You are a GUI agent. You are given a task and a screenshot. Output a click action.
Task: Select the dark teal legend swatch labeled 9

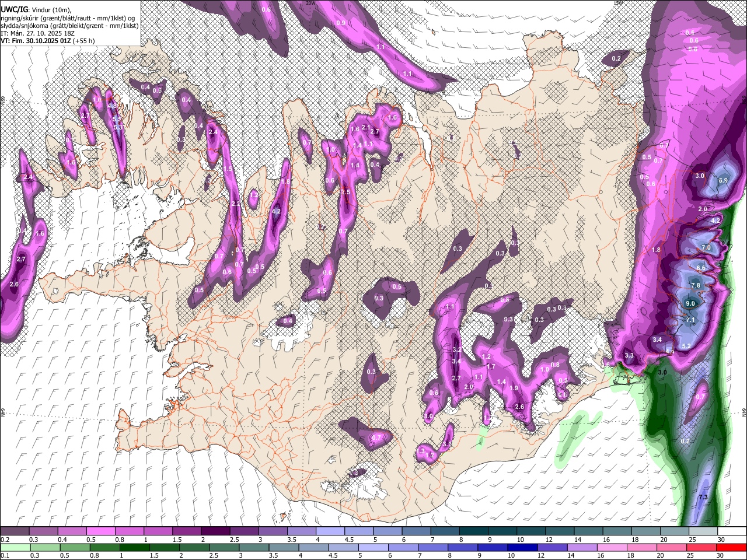point(502,531)
